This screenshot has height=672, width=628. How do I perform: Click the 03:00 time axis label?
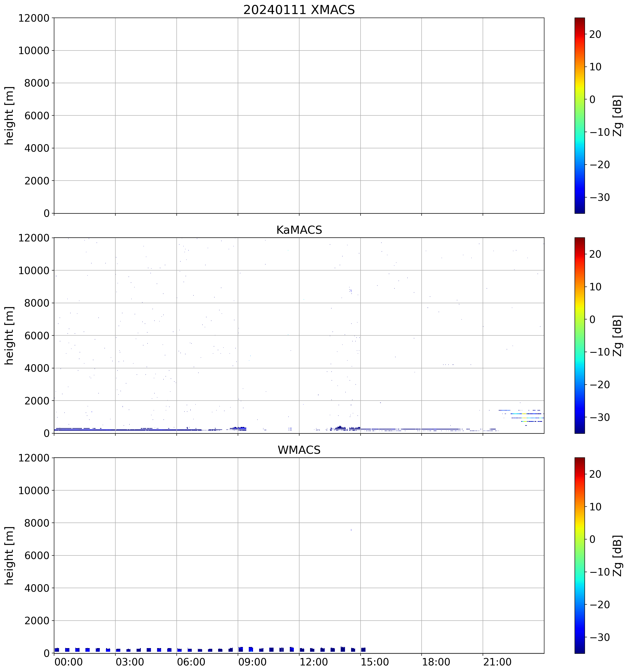click(x=130, y=662)
